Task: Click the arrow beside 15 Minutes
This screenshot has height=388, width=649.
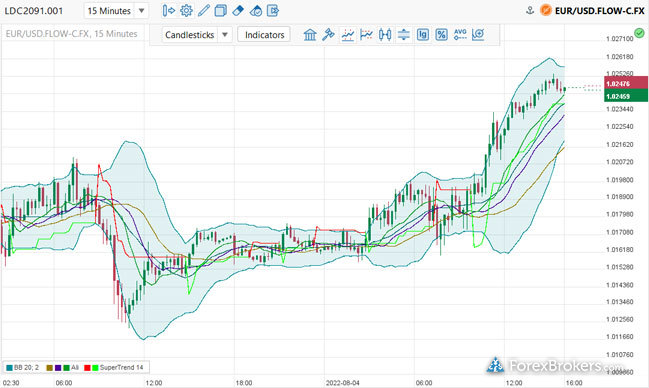Action: 142,11
